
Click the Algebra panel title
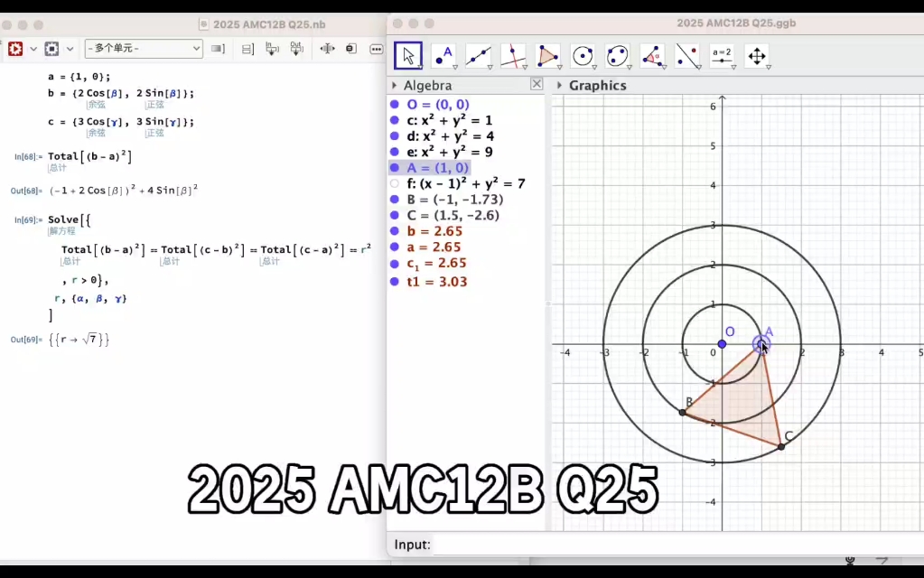tap(428, 86)
